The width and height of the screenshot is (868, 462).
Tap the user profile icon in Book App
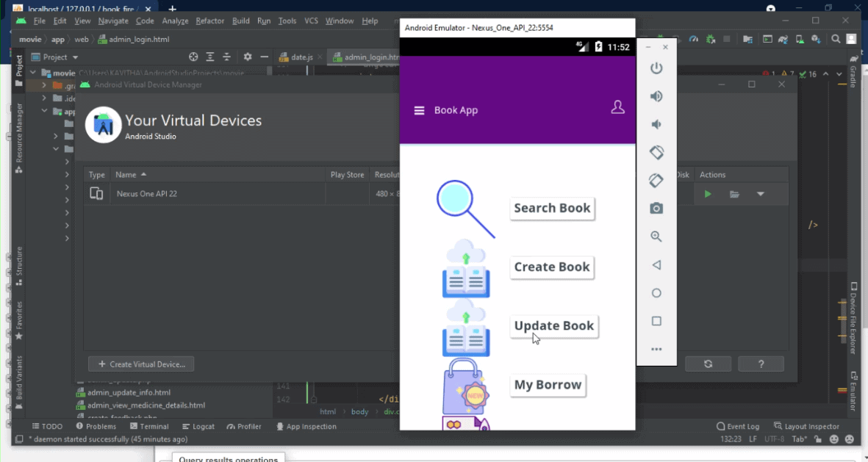click(x=617, y=107)
